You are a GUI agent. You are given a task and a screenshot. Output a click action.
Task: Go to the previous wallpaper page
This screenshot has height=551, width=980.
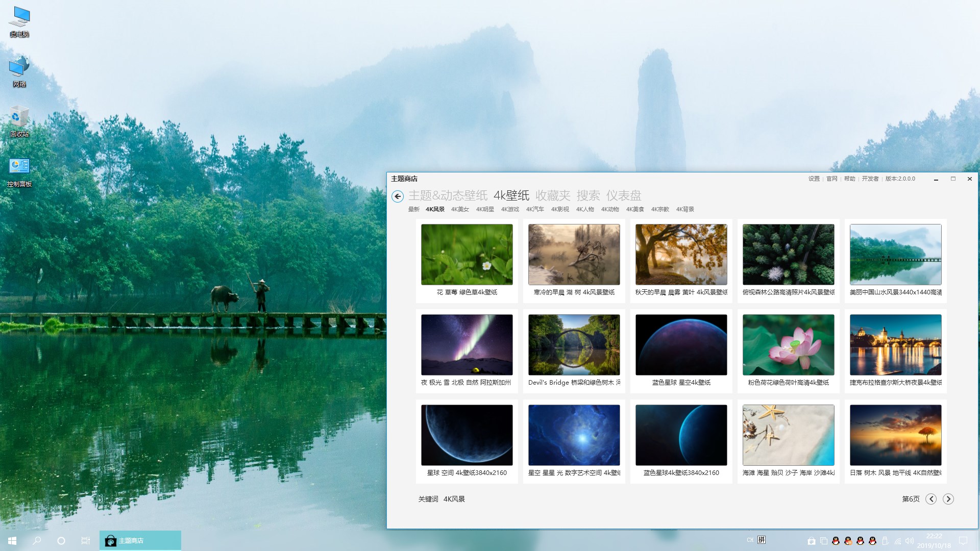pyautogui.click(x=931, y=499)
